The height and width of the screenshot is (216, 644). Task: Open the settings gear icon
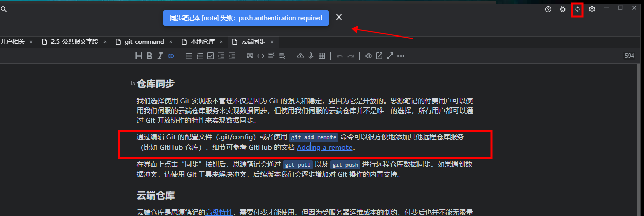592,9
